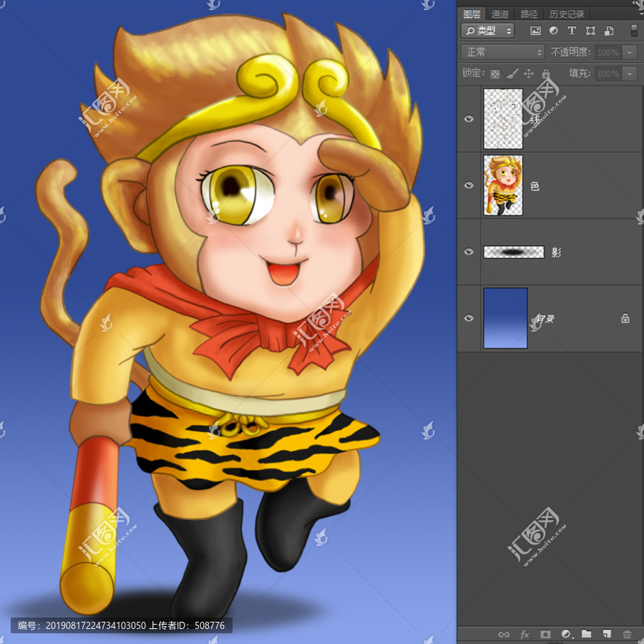This screenshot has height=644, width=644.
Task: Hide the 色 layer eye icon
Action: pos(469,185)
